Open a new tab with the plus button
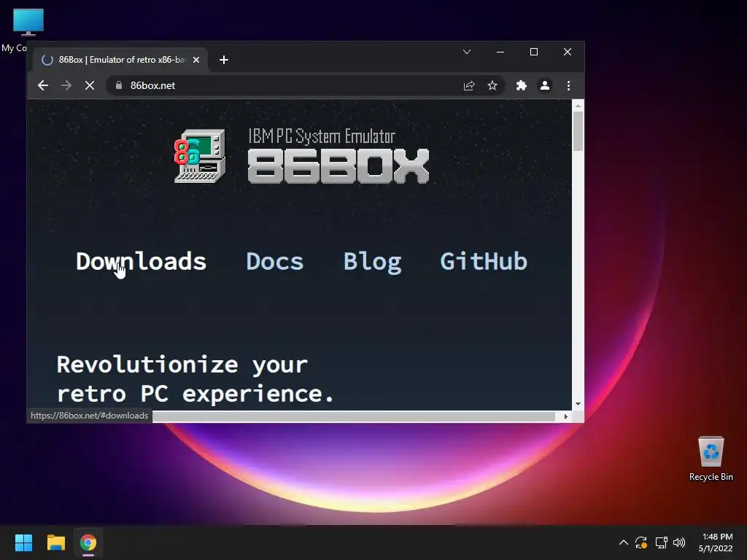 coord(224,60)
